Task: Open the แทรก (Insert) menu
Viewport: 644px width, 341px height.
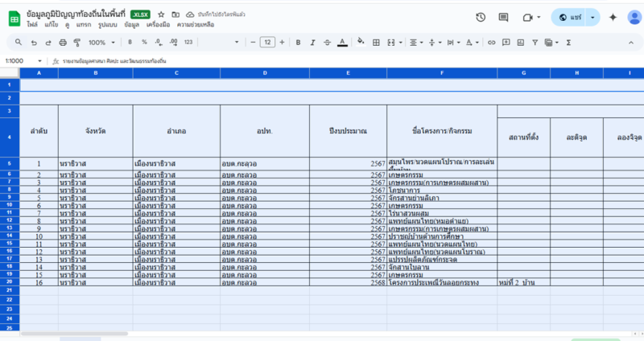Action: pos(84,25)
